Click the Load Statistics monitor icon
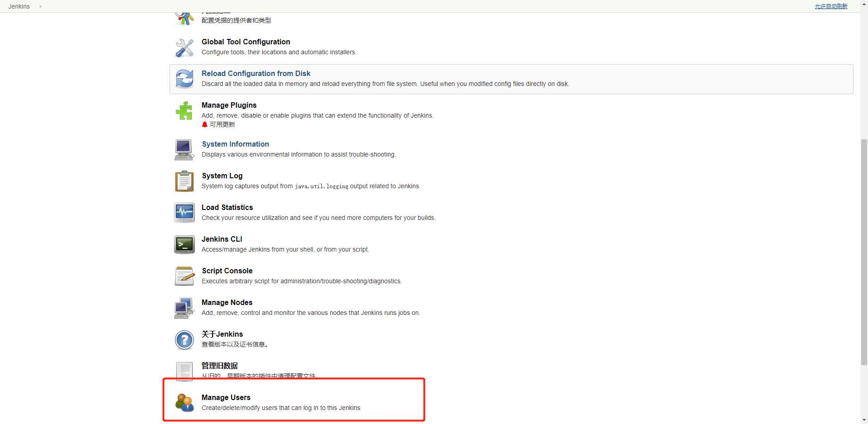868x424 pixels. 184,213
